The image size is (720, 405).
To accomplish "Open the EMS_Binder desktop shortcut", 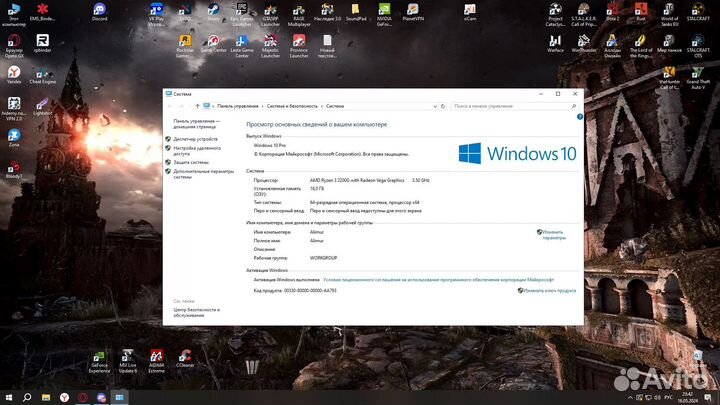I will pos(43,12).
